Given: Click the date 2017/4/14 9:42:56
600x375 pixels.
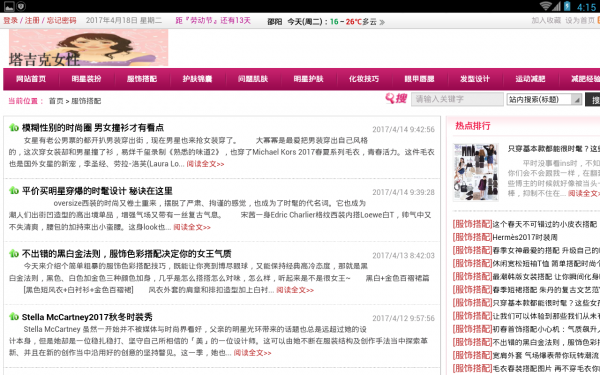Looking at the screenshot, I should 403,129.
